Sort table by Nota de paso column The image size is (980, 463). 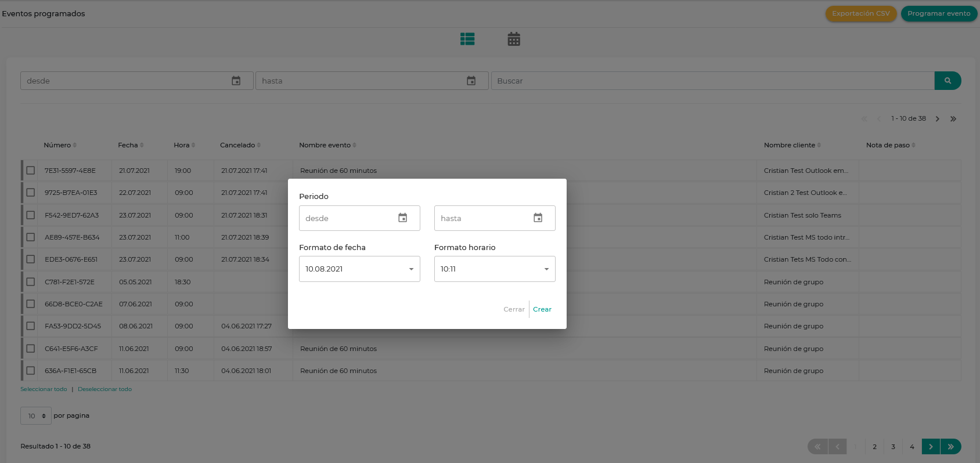891,145
